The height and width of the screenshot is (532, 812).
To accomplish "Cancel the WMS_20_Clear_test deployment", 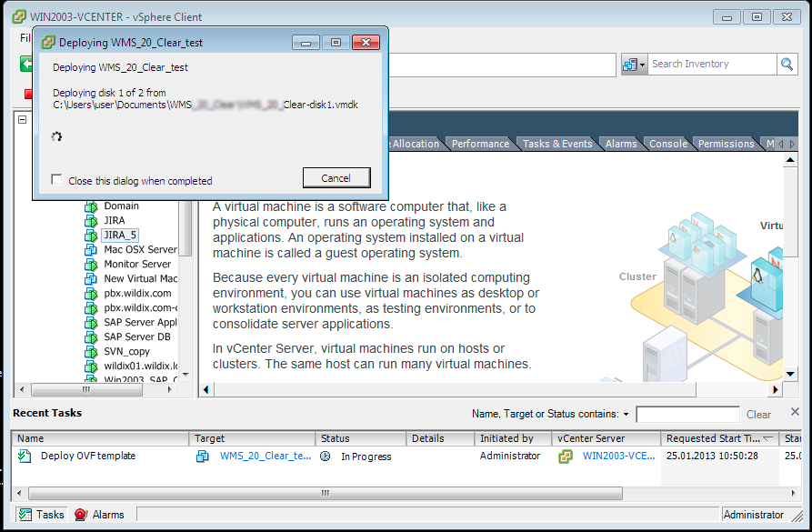I will (336, 177).
